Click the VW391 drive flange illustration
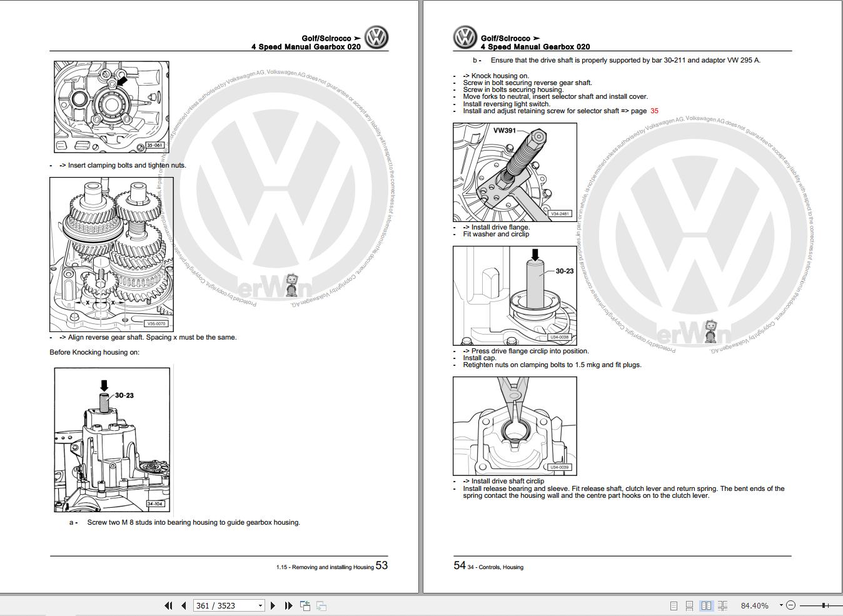The height and width of the screenshot is (616, 843). tap(515, 172)
